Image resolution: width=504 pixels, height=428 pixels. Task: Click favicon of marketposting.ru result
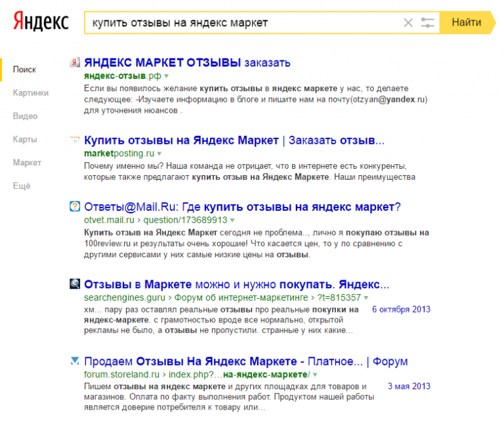[75, 140]
